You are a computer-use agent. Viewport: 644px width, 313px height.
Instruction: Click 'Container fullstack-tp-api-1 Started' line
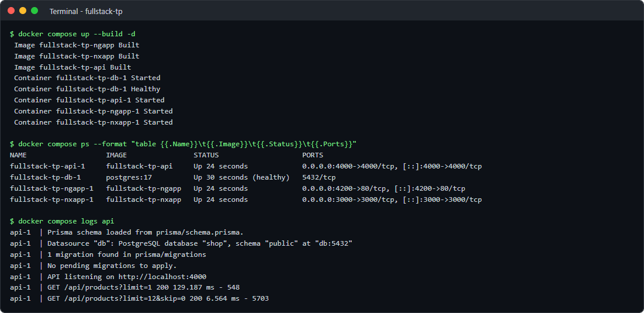(89, 100)
